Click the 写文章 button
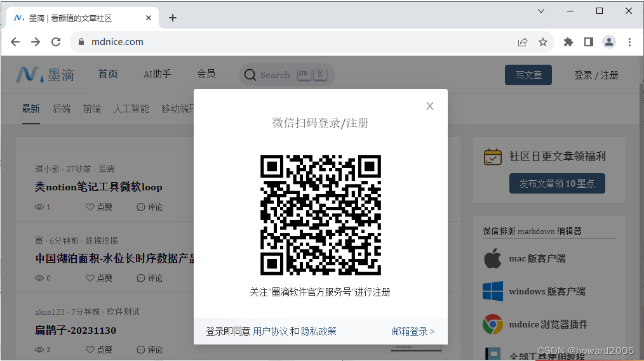This screenshot has width=644, height=361. tap(528, 75)
